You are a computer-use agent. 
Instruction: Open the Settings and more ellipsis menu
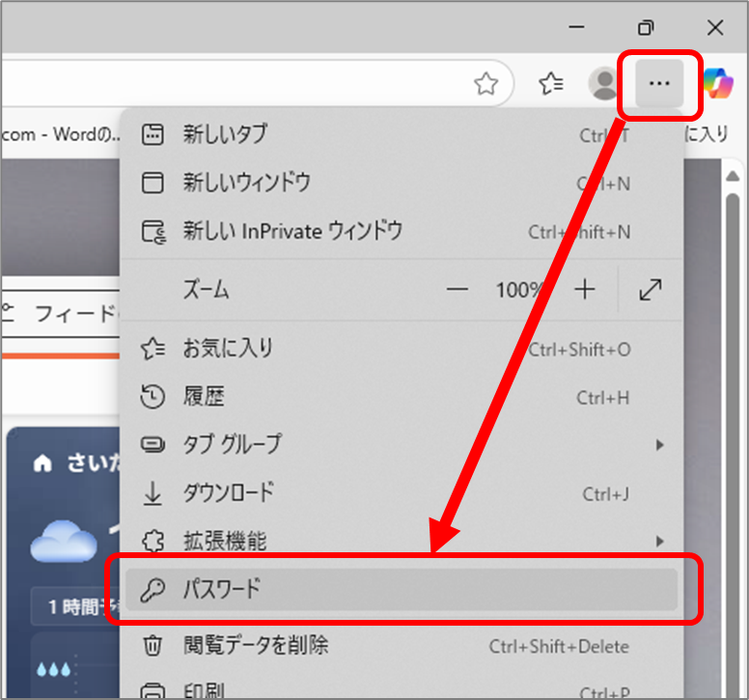point(659,84)
